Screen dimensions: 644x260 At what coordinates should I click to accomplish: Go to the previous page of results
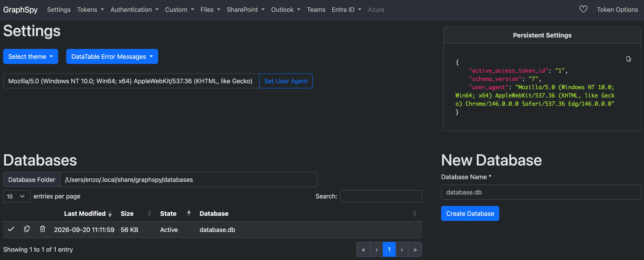pos(376,250)
